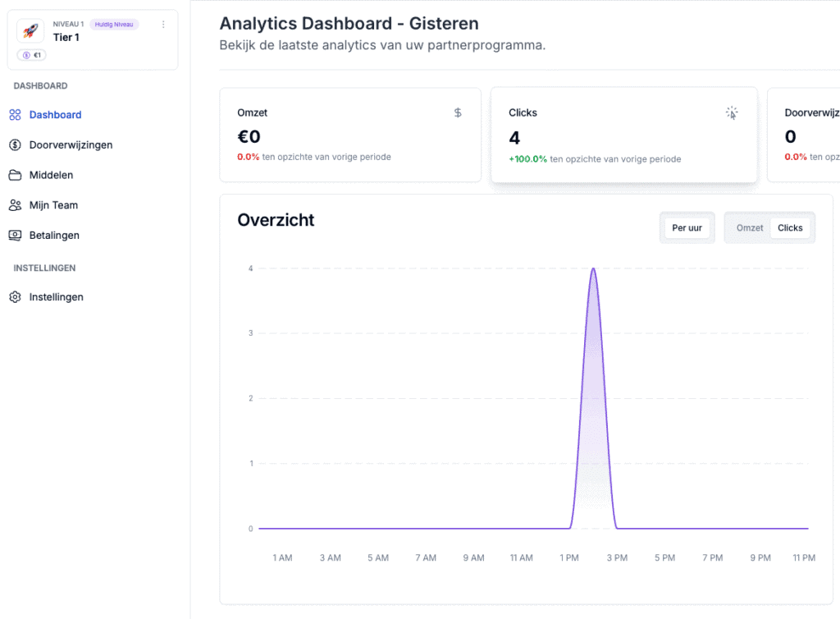Image resolution: width=840 pixels, height=619 pixels.
Task: Go to Mijn Team page
Action: tap(53, 205)
